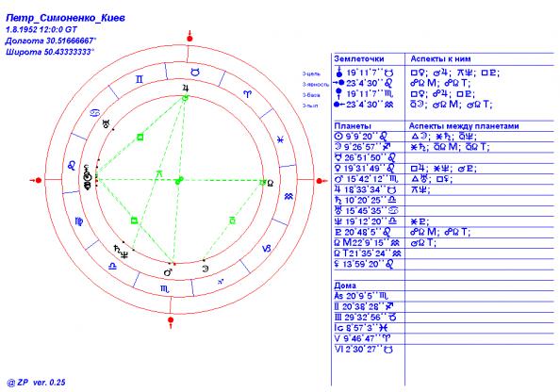Select the small Sagittarius glyph on the wheel
The width and height of the screenshot is (560, 392).
(x=221, y=282)
